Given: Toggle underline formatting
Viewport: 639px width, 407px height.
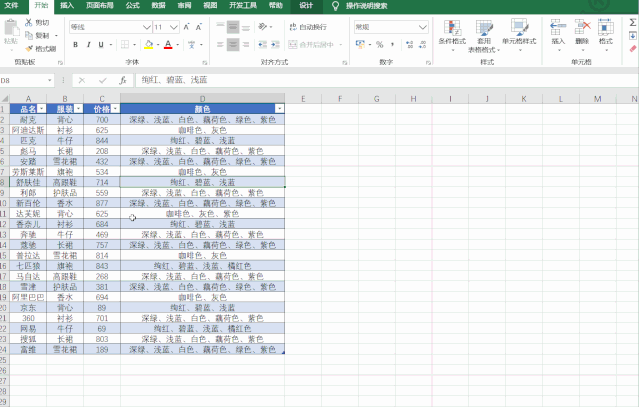Looking at the screenshot, I should (x=101, y=44).
